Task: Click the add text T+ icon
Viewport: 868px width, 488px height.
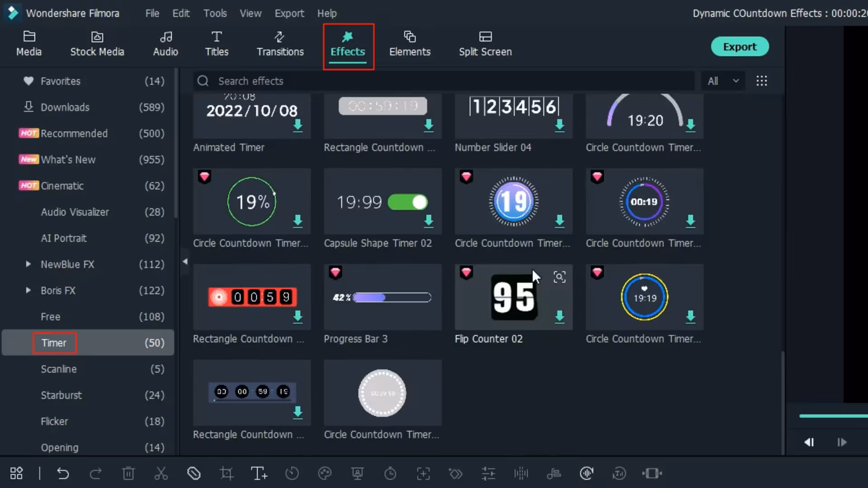Action: 259,474
